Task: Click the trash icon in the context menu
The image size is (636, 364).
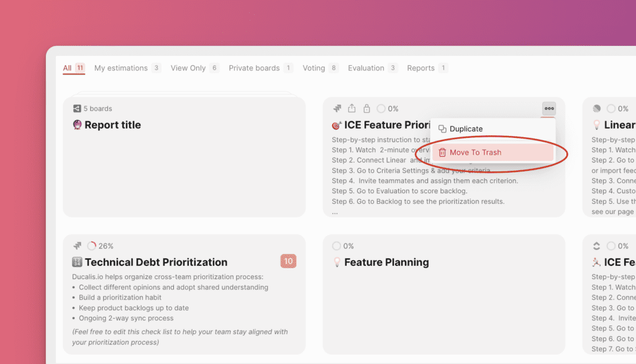Action: click(x=442, y=153)
